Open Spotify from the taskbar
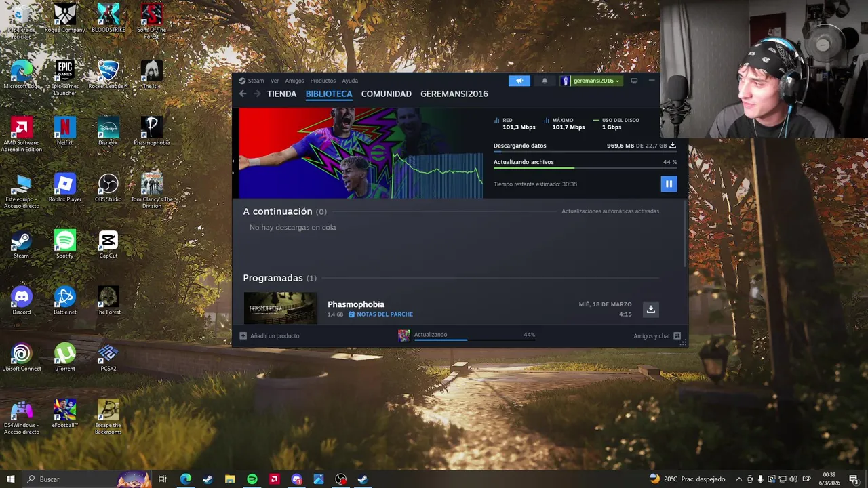This screenshot has width=868, height=488. (252, 479)
